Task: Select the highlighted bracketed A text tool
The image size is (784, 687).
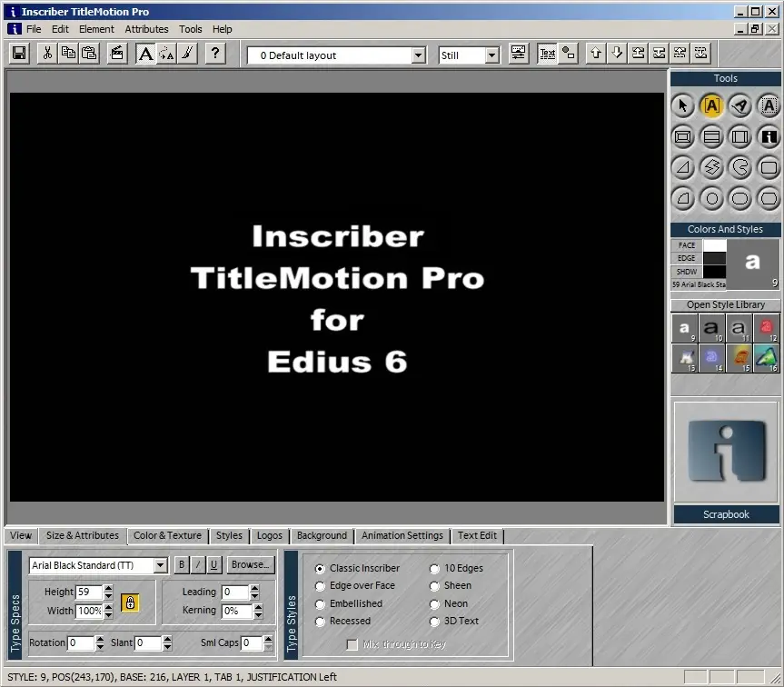Action: (712, 106)
